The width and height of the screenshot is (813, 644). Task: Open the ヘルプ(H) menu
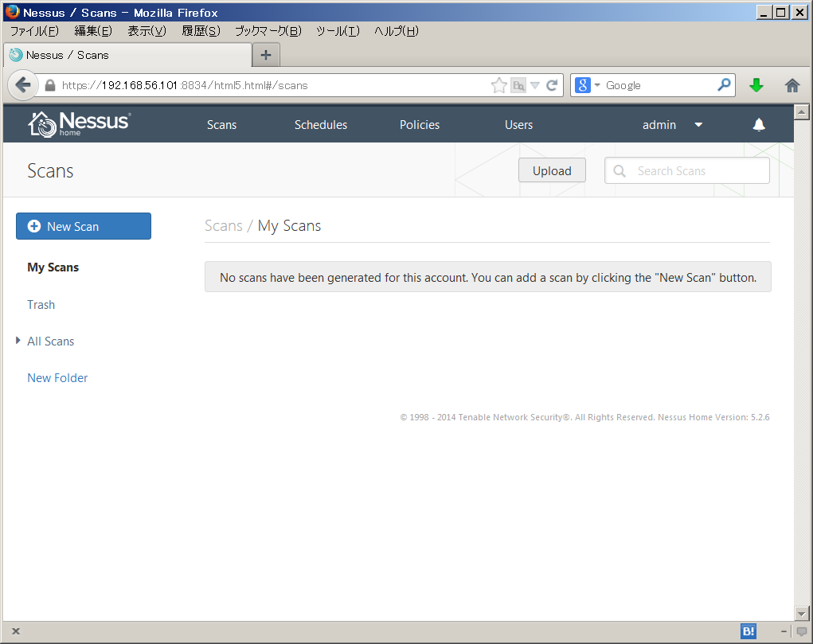point(397,31)
